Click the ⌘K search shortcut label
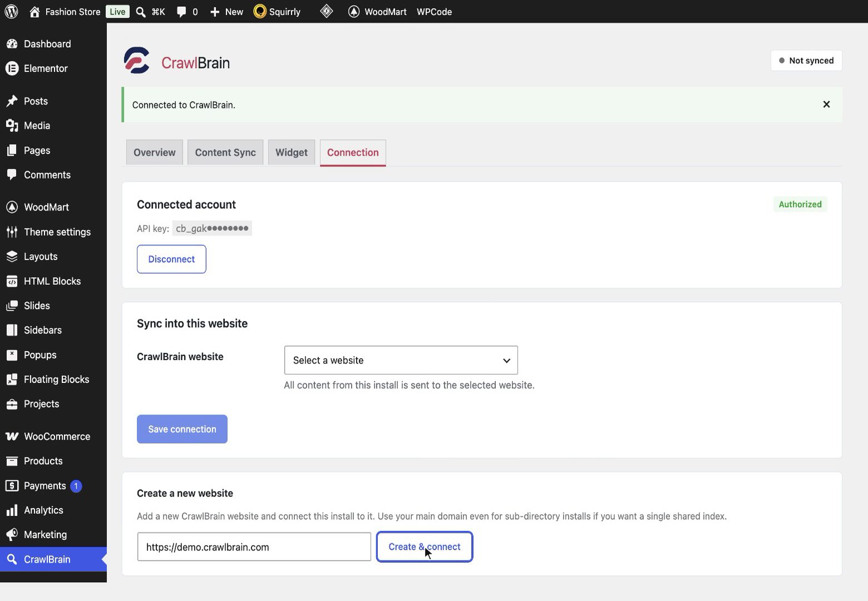Image resolution: width=868 pixels, height=601 pixels. [159, 12]
